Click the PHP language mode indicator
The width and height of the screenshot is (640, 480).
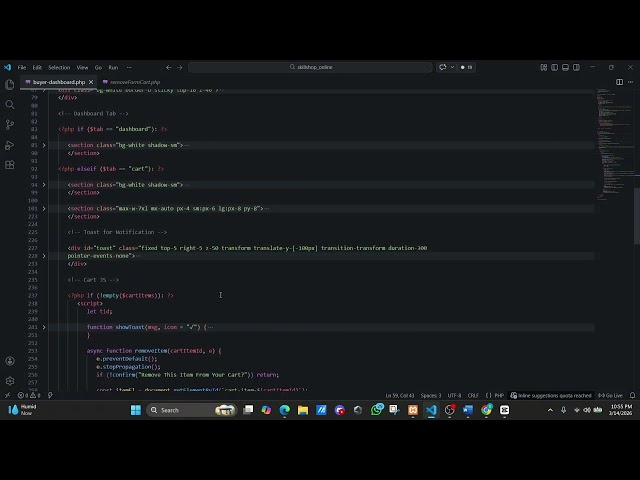(498, 395)
